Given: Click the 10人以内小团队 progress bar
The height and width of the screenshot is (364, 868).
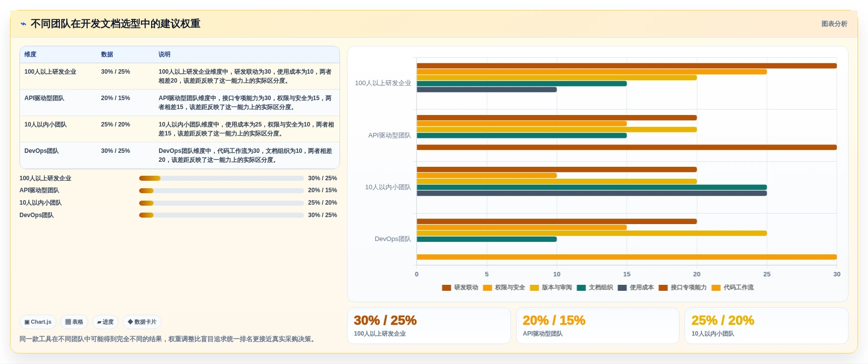Looking at the screenshot, I should [x=221, y=203].
